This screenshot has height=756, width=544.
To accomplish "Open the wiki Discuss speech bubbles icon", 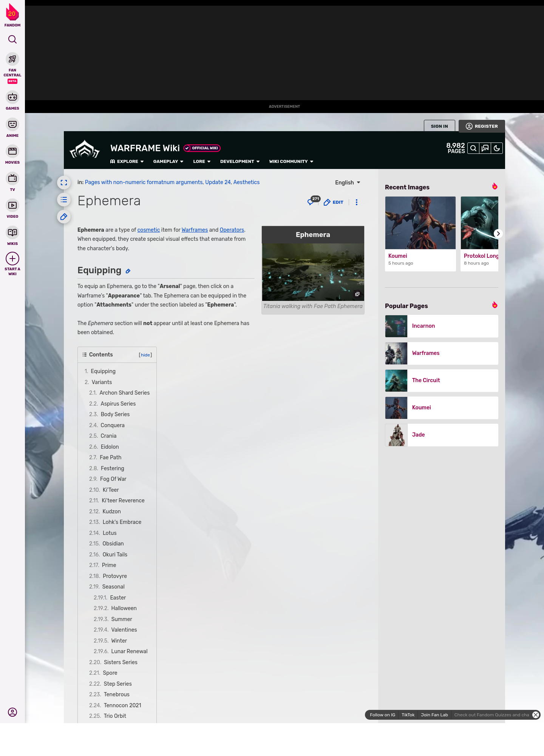I will (485, 148).
